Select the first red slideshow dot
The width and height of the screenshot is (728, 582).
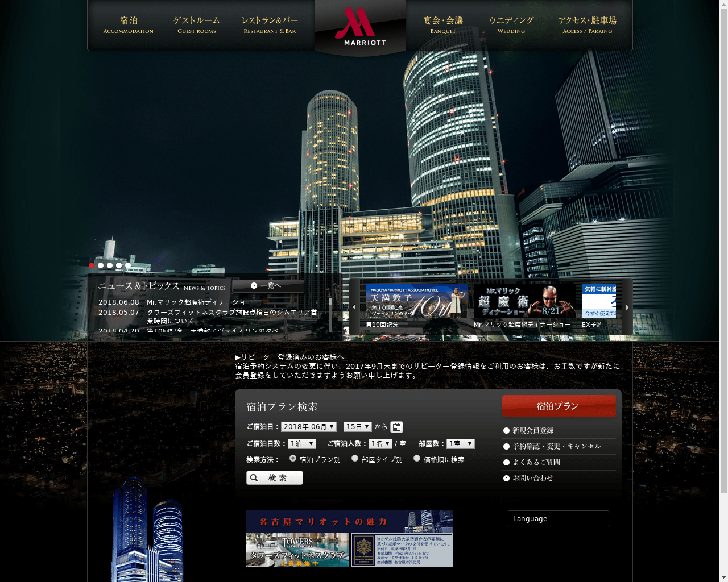point(92,265)
